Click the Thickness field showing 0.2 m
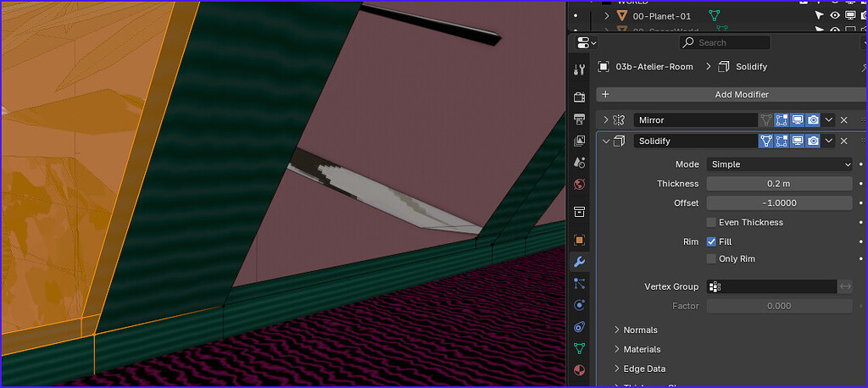 (x=780, y=184)
